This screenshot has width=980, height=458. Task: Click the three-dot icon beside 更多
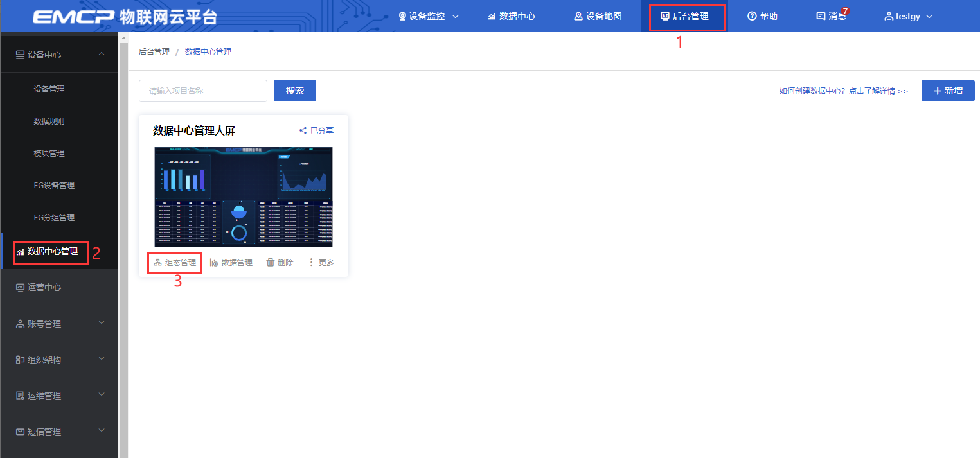[x=312, y=262]
